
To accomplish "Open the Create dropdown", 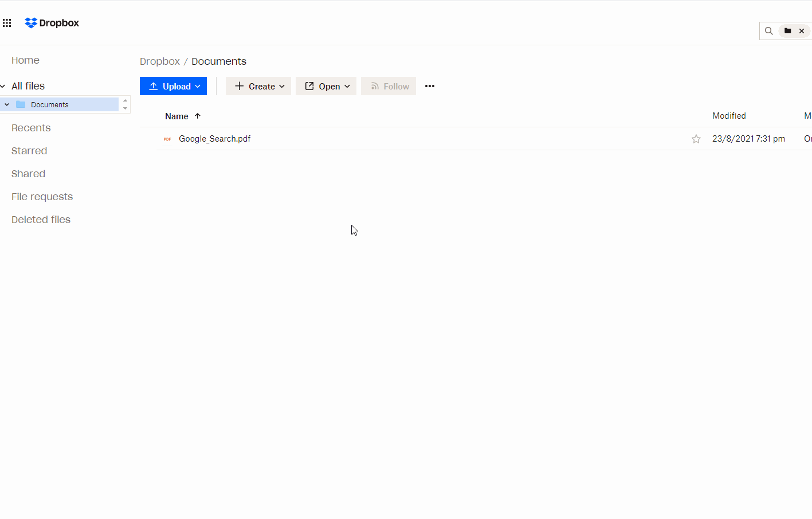I will click(x=258, y=86).
